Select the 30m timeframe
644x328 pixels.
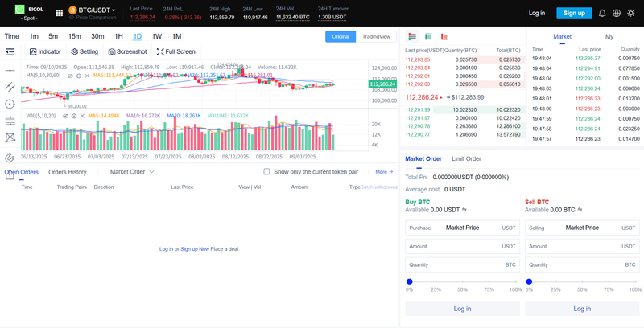[97, 36]
